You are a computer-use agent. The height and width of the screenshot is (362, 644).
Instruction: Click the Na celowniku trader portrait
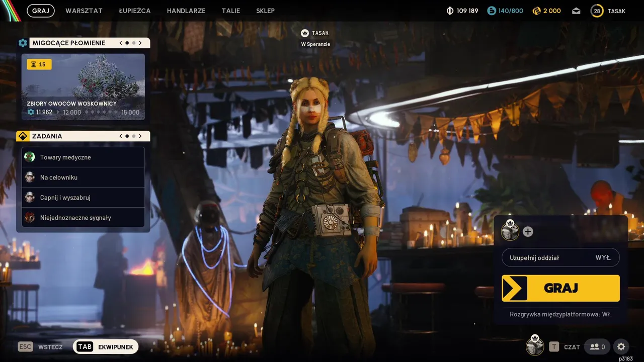(x=30, y=177)
